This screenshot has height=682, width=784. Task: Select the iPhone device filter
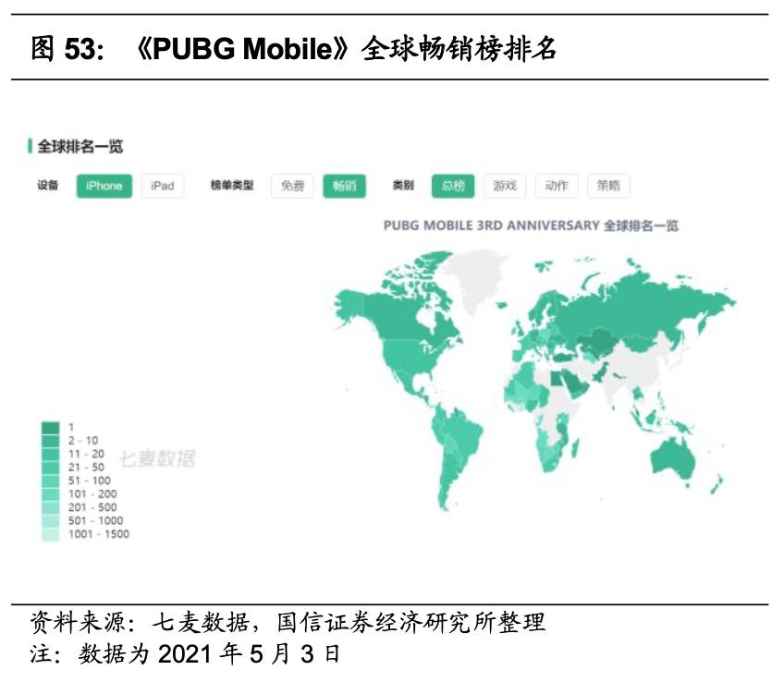[x=106, y=184]
